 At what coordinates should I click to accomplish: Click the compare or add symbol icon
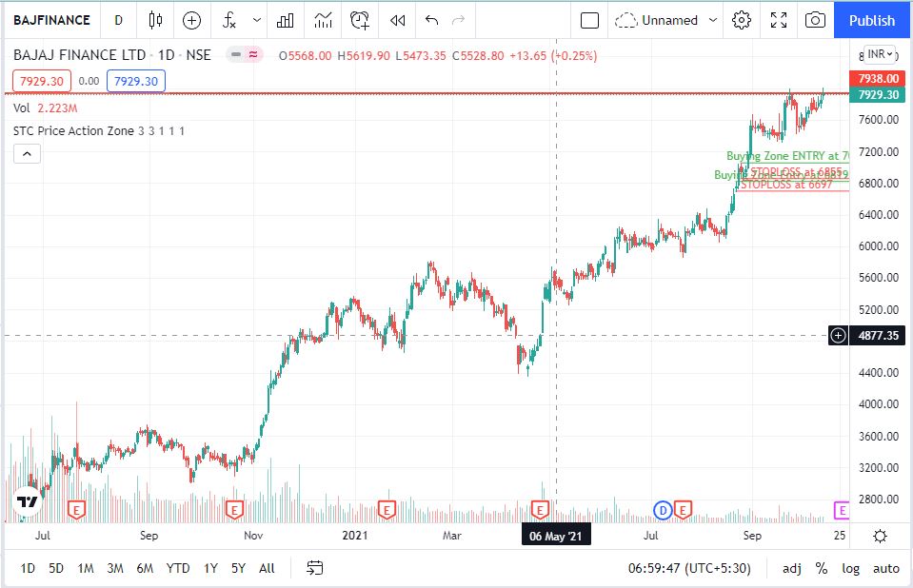tap(192, 20)
